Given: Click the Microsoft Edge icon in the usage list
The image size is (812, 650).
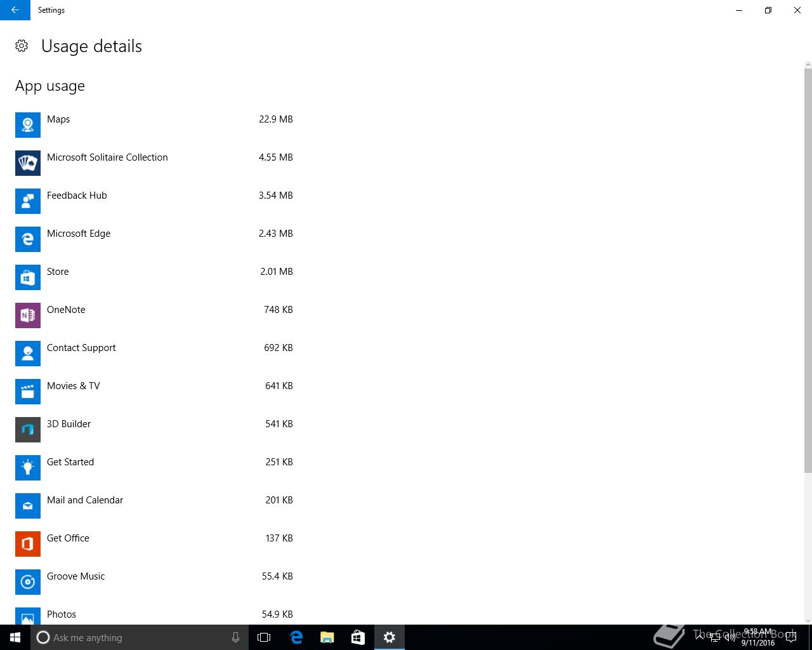Looking at the screenshot, I should 28,239.
